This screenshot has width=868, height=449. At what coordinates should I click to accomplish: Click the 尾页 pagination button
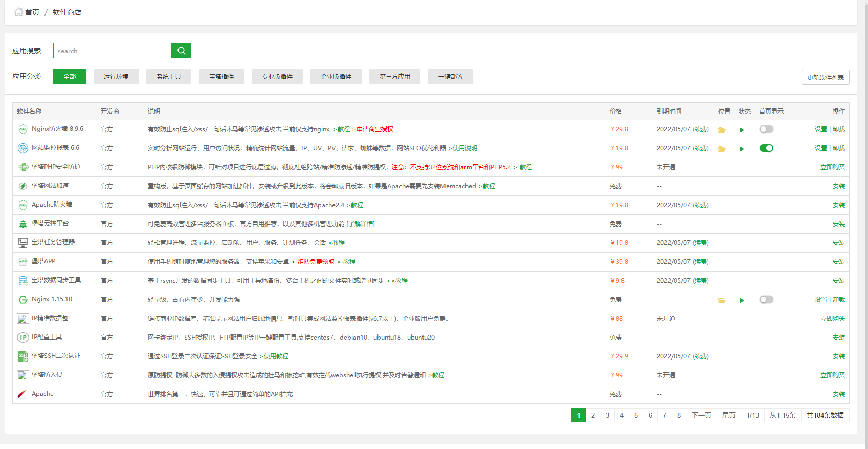coord(729,415)
